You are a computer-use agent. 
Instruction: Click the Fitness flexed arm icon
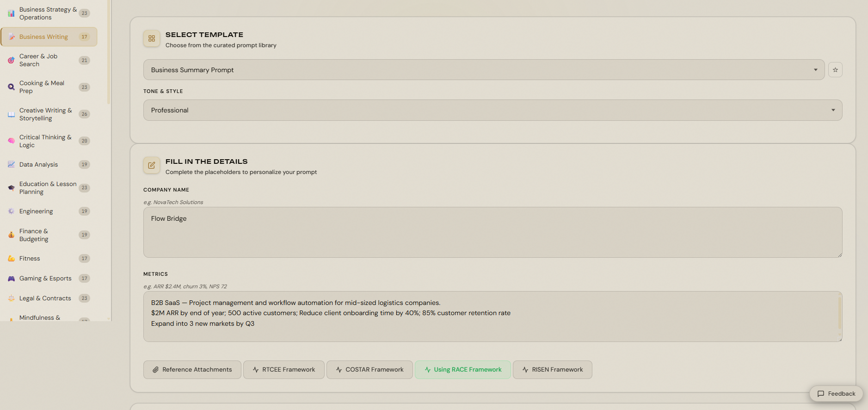click(x=11, y=259)
